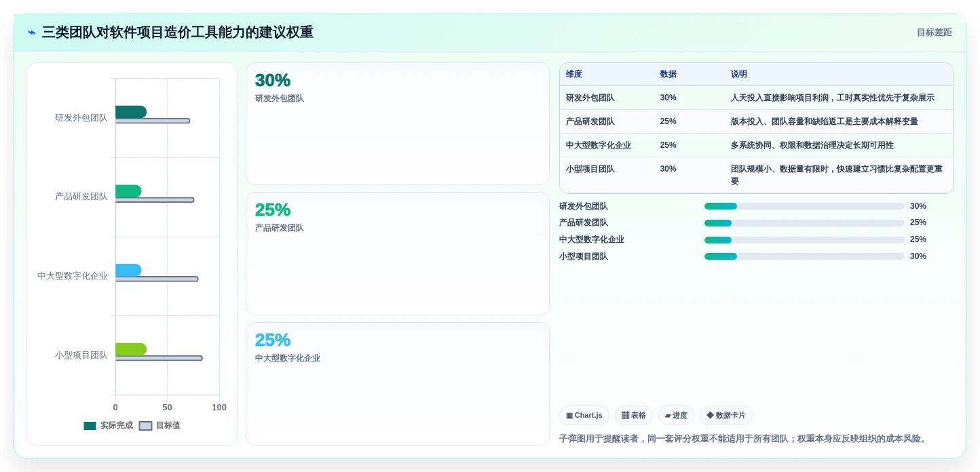Open the green 25% 产品研发团队 data card
980x472 pixels.
(x=398, y=254)
